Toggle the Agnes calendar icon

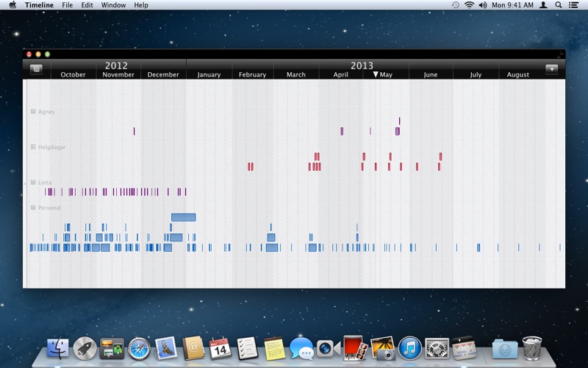tap(33, 112)
